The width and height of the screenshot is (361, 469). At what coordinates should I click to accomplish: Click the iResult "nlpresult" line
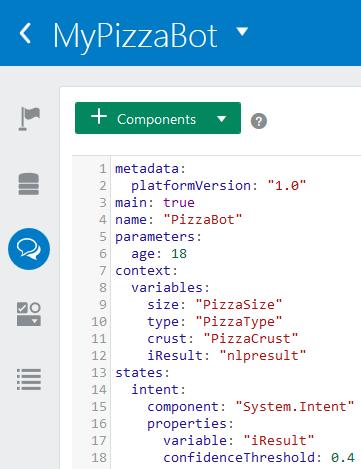pos(227,355)
